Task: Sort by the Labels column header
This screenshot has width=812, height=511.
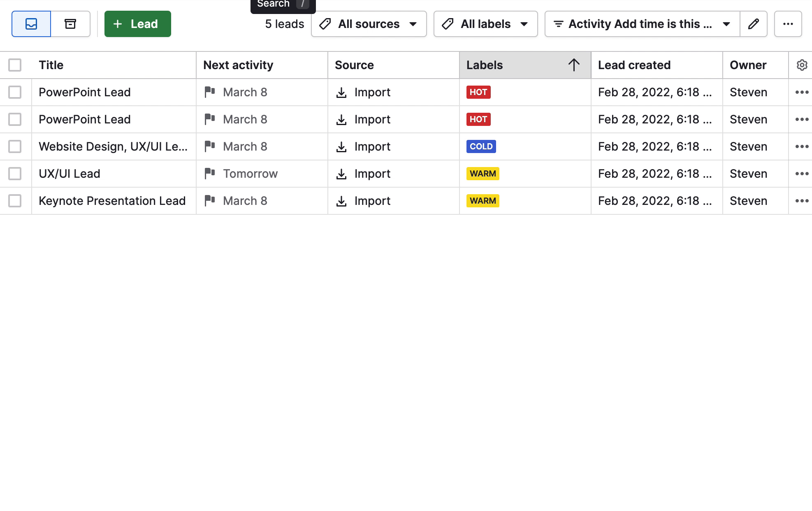Action: tap(485, 65)
